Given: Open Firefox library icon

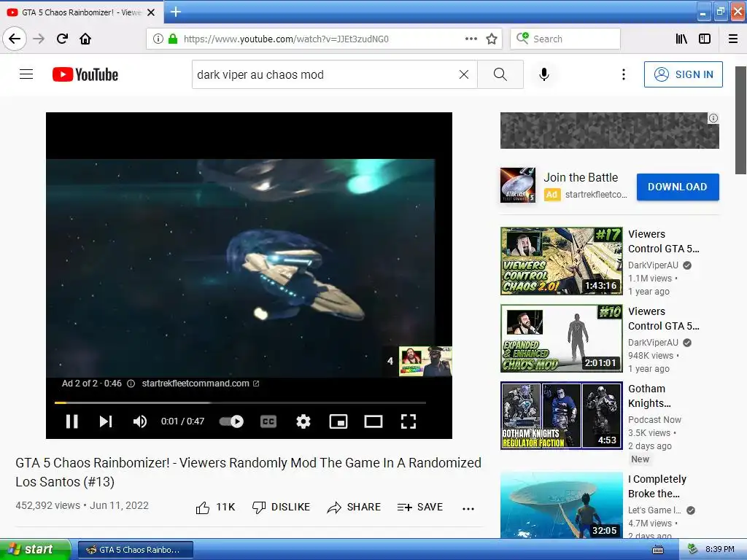Looking at the screenshot, I should pos(681,39).
